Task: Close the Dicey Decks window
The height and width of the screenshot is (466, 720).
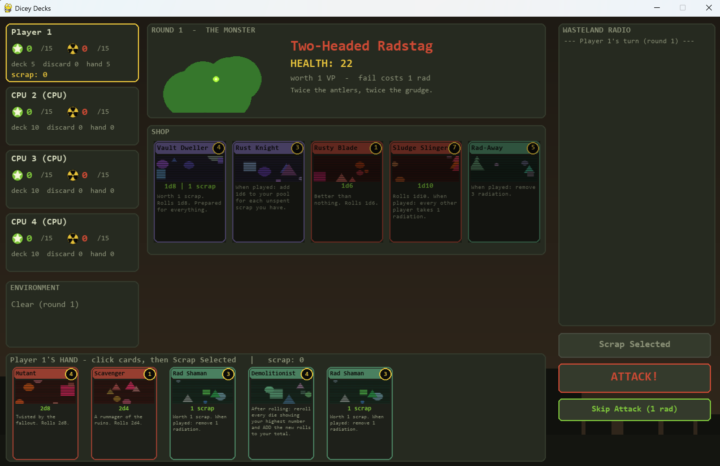Action: pos(709,8)
